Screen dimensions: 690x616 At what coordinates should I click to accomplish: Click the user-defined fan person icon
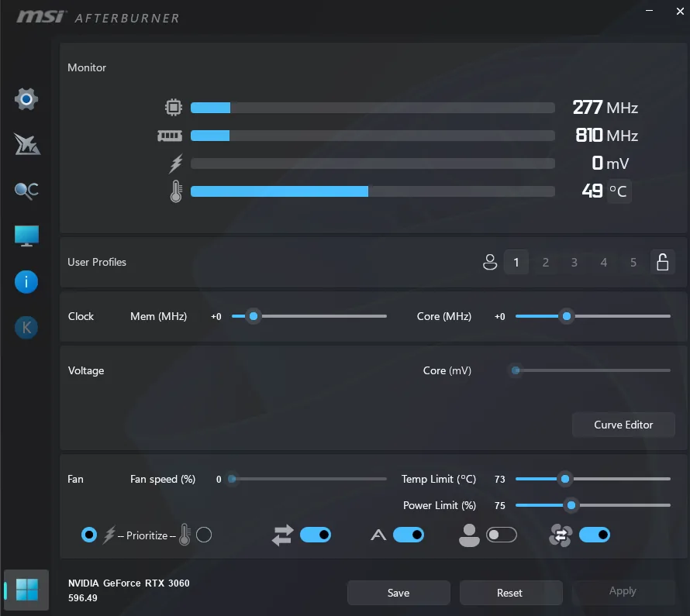(469, 535)
